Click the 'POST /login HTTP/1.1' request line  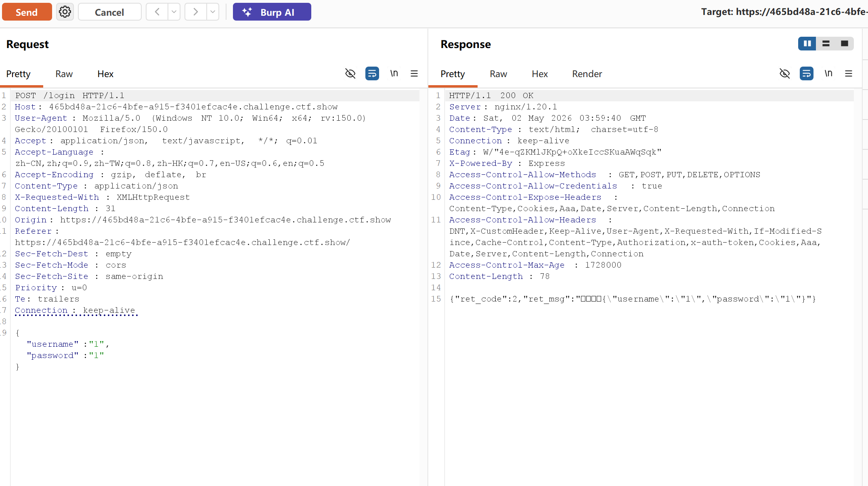tap(70, 96)
